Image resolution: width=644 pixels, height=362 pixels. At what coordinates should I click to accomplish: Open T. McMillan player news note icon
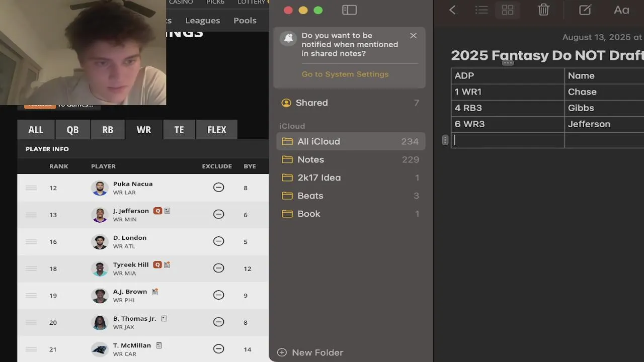[x=159, y=345]
